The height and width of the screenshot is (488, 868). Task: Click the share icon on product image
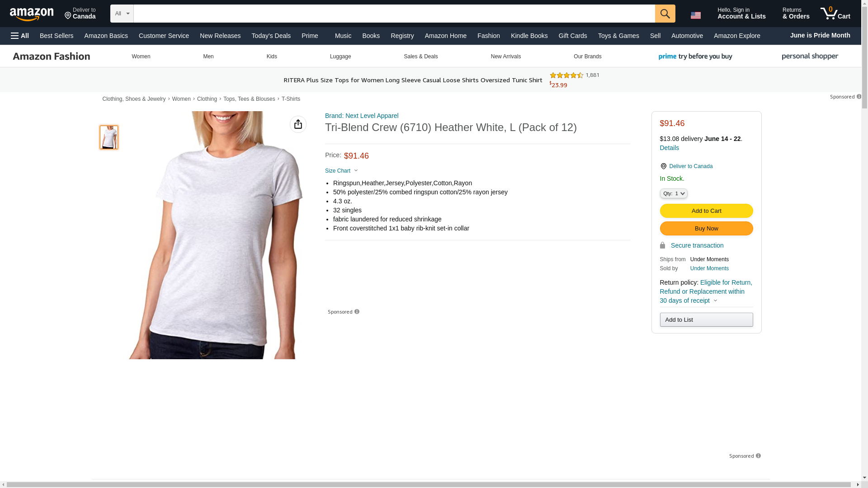(298, 124)
